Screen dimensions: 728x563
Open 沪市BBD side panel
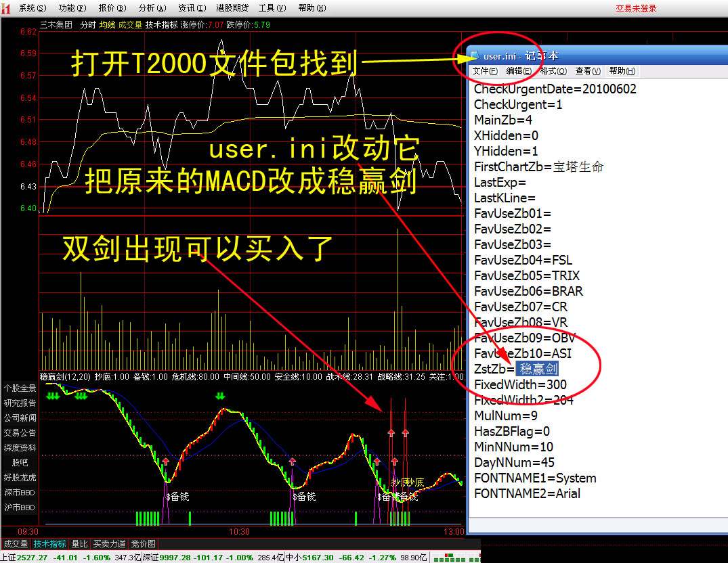[x=20, y=508]
